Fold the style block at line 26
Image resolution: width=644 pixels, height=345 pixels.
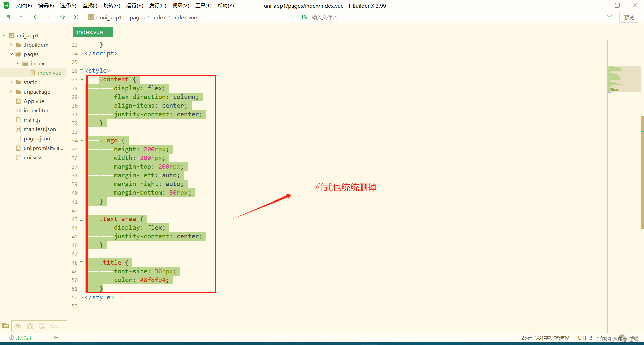(x=82, y=71)
